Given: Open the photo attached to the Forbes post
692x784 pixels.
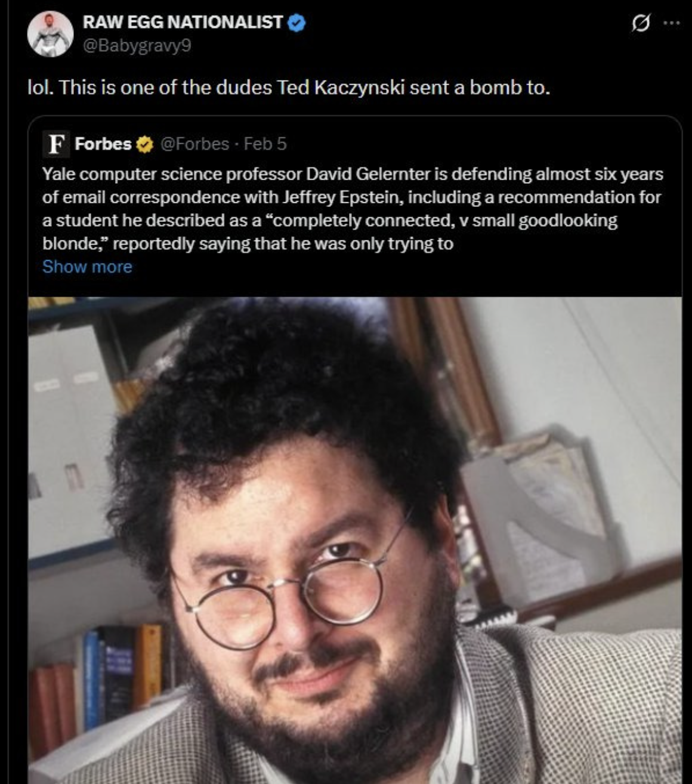Looking at the screenshot, I should pyautogui.click(x=355, y=540).
